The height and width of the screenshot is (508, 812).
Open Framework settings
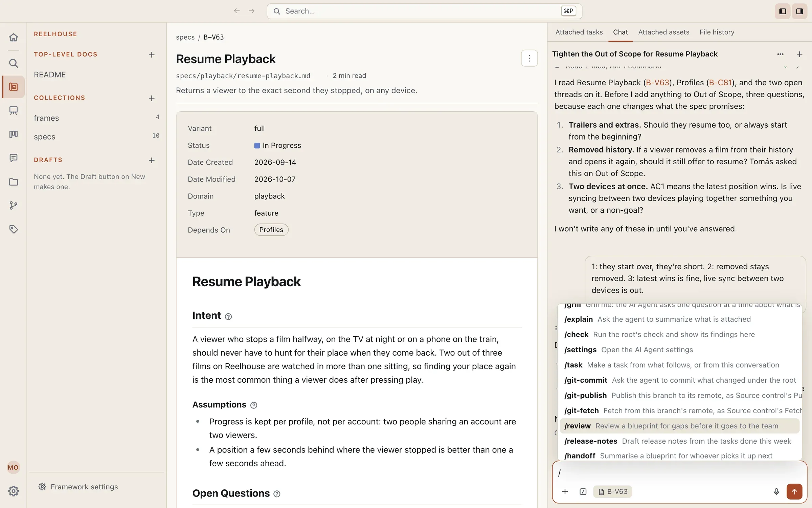coord(78,487)
